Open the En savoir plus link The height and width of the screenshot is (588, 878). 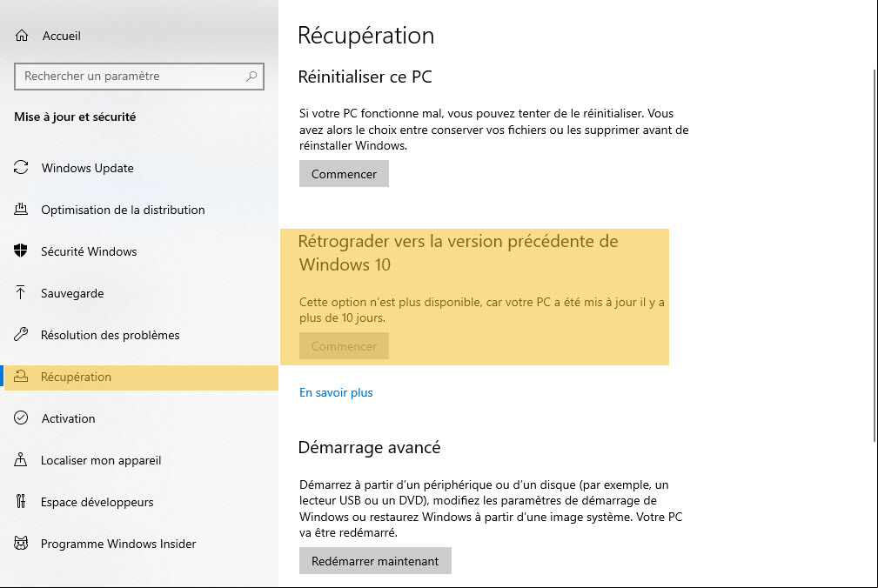coord(336,393)
